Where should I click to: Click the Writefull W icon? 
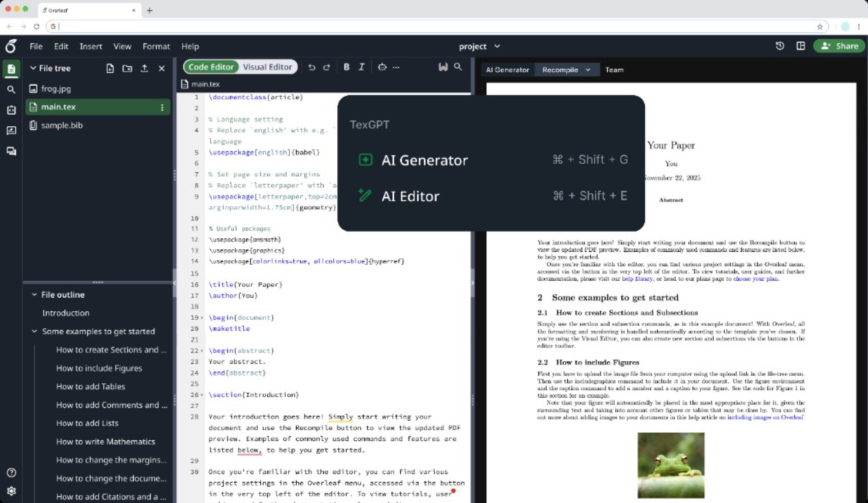(x=443, y=67)
